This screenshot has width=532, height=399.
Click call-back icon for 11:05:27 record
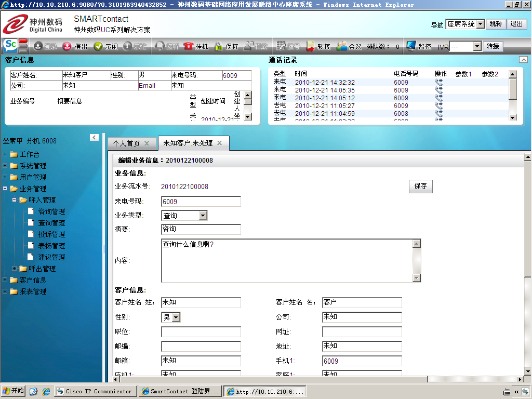point(438,105)
